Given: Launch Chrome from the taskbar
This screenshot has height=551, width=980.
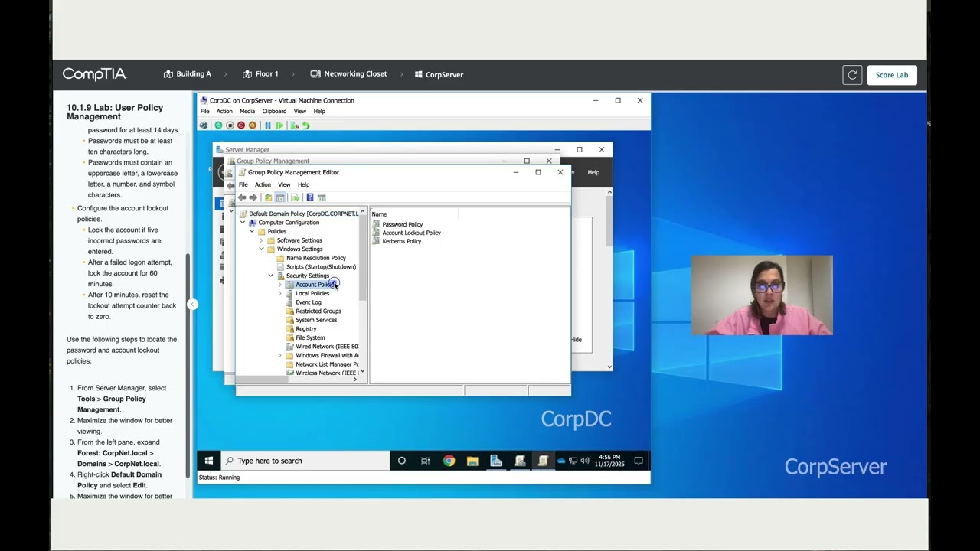Looking at the screenshot, I should pyautogui.click(x=449, y=461).
